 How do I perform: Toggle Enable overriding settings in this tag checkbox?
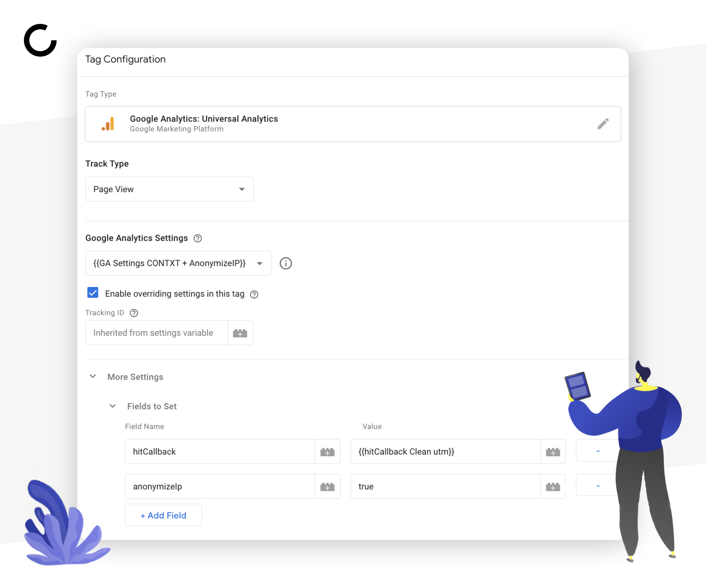point(93,293)
